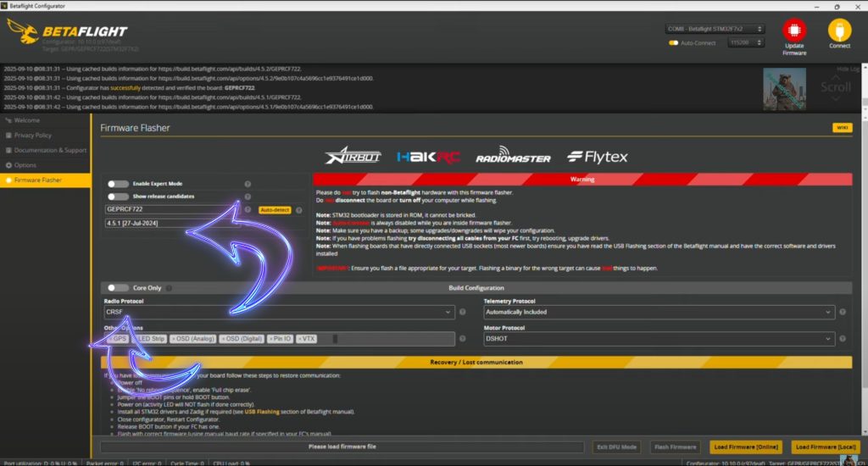Click the Flytex sponsor logo
The image size is (868, 466).
click(598, 158)
